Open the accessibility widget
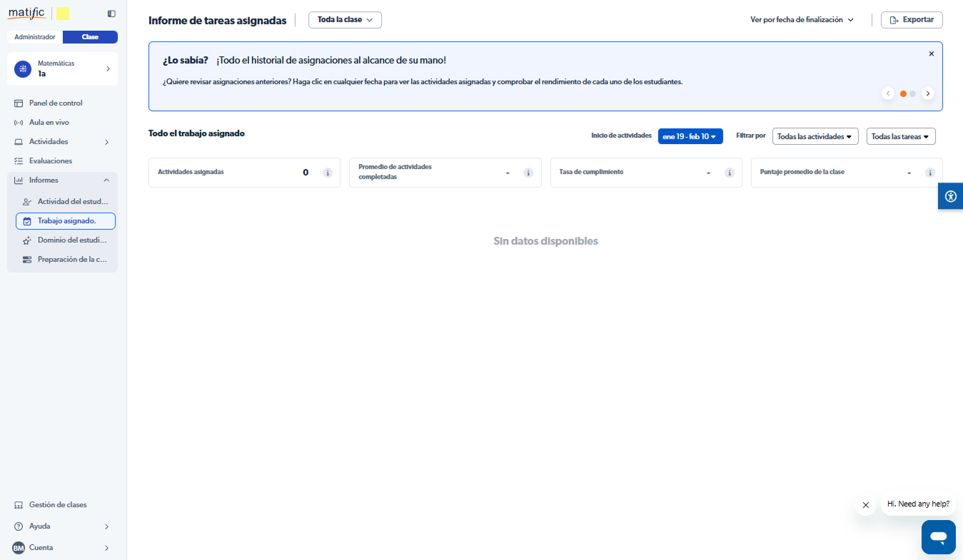 tap(950, 196)
